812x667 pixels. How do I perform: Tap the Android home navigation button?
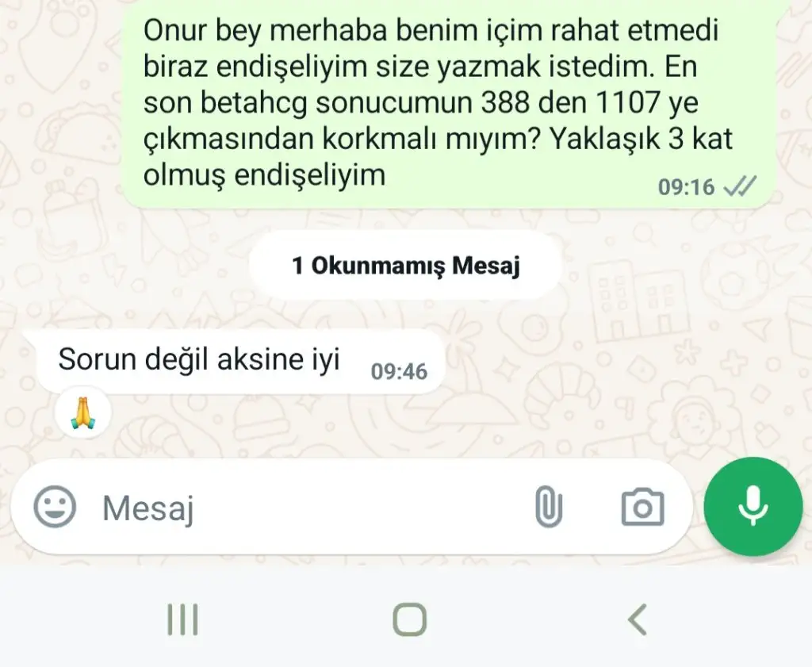tap(410, 619)
